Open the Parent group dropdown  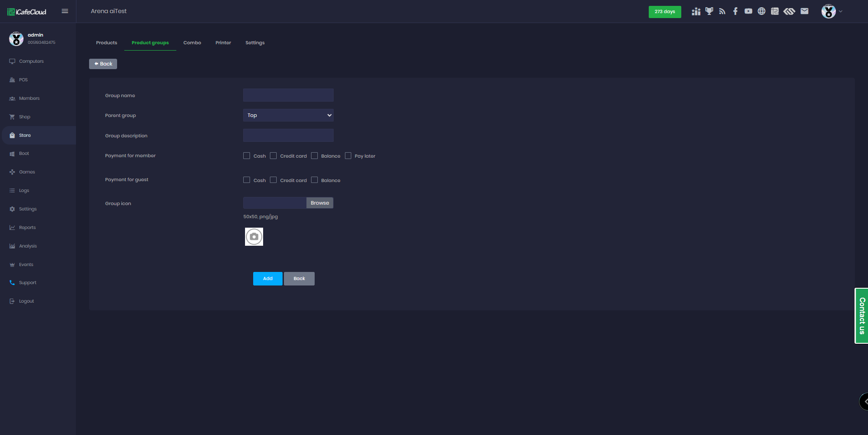click(288, 115)
